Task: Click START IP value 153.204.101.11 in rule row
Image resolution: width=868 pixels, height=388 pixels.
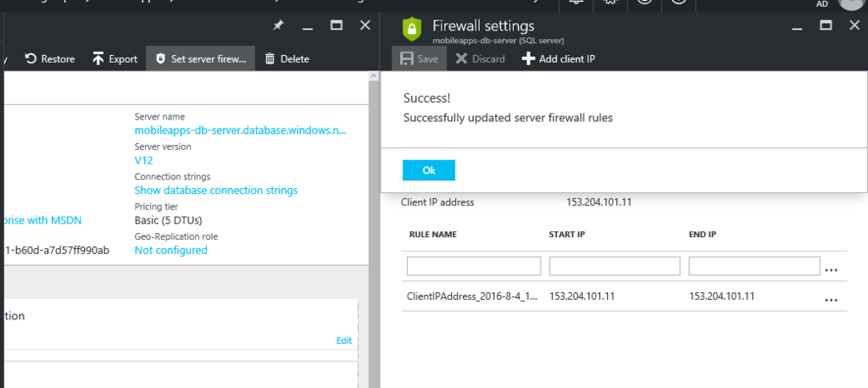Action: 581,297
